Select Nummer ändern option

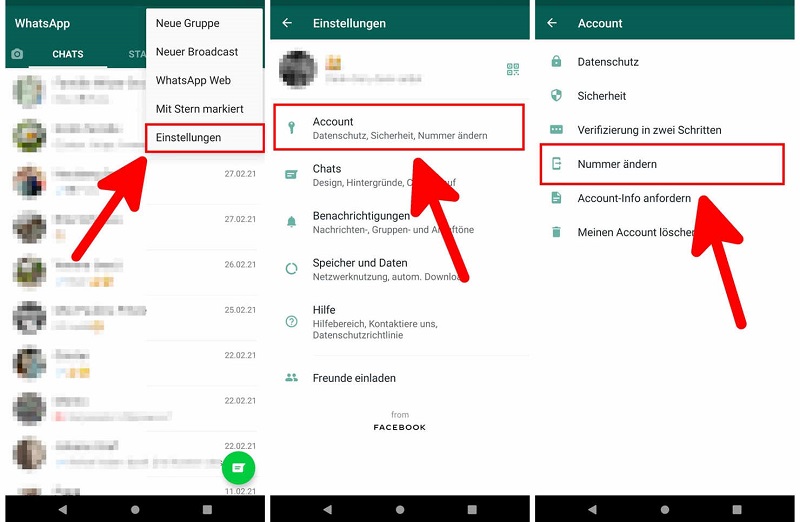coord(662,164)
